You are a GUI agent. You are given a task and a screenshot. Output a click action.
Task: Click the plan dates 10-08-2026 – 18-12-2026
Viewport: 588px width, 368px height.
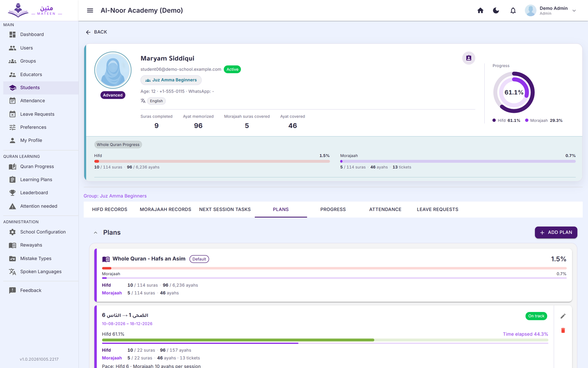click(x=127, y=324)
